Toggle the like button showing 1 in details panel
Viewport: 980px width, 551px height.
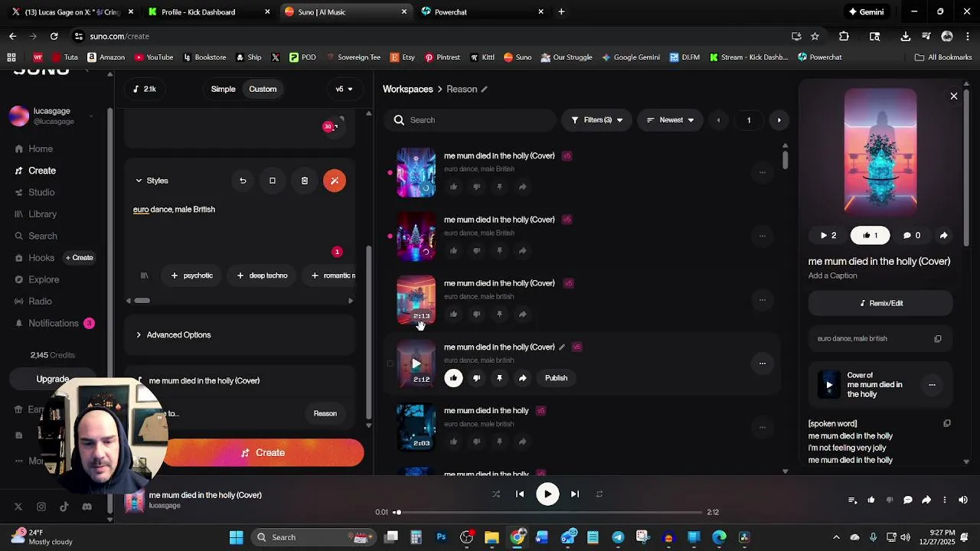pyautogui.click(x=871, y=236)
